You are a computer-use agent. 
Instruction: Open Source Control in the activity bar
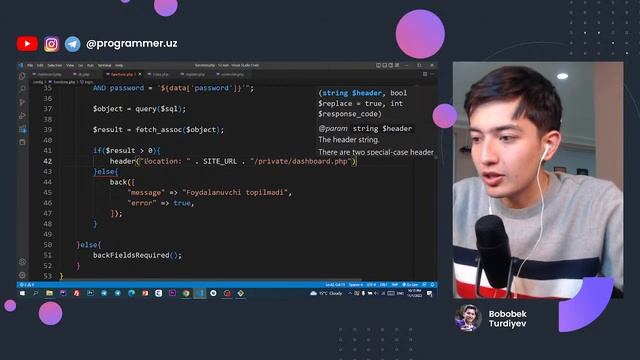point(22,102)
